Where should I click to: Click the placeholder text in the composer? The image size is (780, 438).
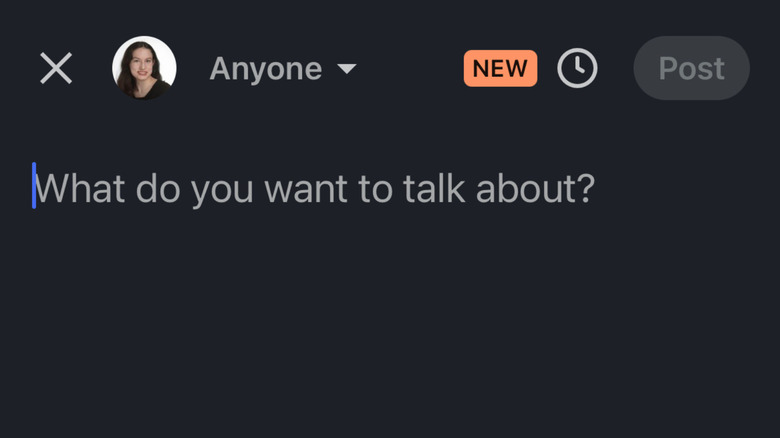click(x=315, y=188)
